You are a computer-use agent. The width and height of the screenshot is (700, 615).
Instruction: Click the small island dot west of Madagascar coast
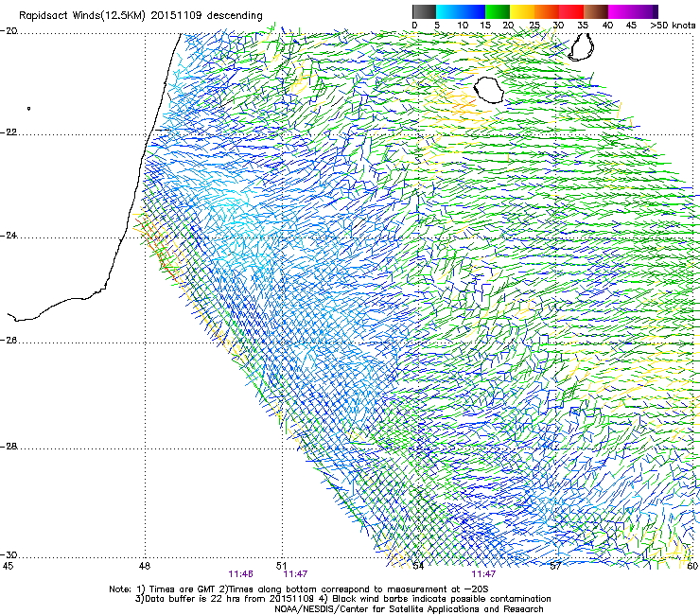pos(29,108)
